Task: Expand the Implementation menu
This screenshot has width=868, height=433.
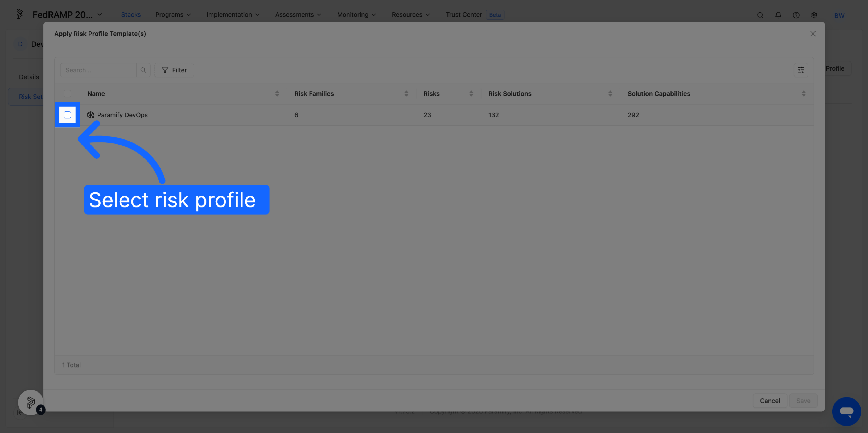Action: click(x=233, y=14)
